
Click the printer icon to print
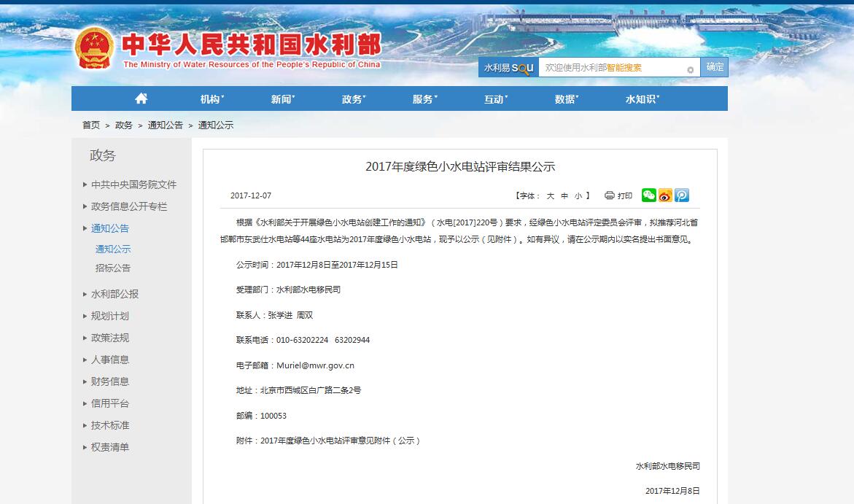tap(610, 195)
